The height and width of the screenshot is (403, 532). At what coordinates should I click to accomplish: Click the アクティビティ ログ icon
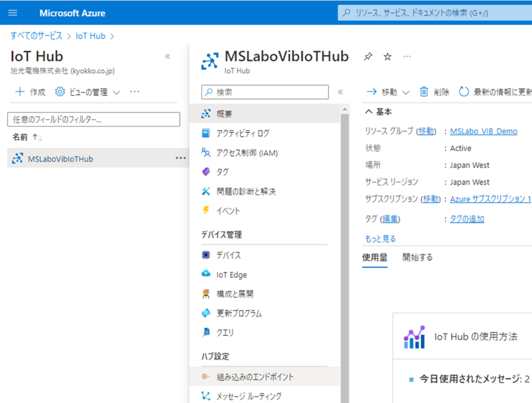coord(206,133)
